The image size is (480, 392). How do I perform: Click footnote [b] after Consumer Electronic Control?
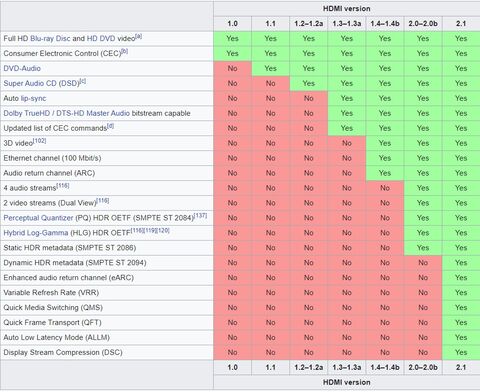(x=125, y=51)
